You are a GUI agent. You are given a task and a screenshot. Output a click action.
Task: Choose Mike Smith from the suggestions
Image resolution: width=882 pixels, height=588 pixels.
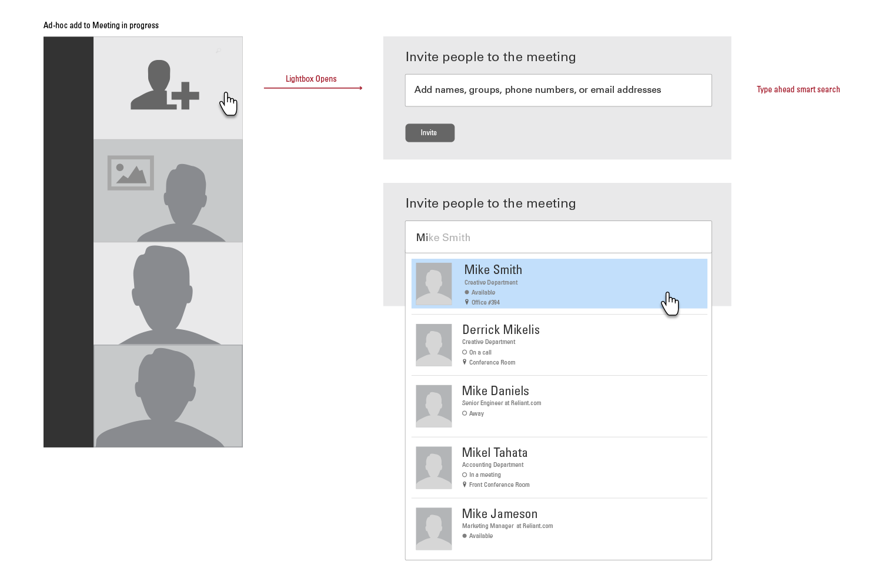(x=559, y=283)
